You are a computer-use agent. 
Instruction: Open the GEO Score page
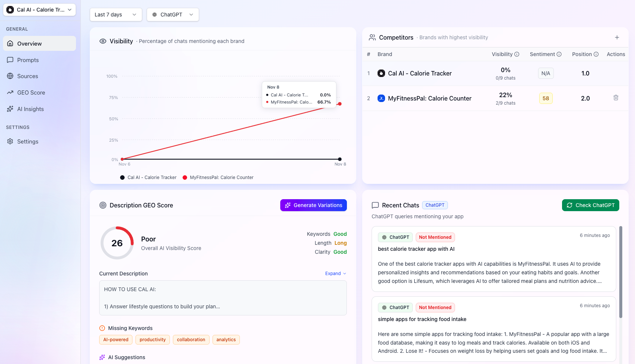click(x=30, y=92)
